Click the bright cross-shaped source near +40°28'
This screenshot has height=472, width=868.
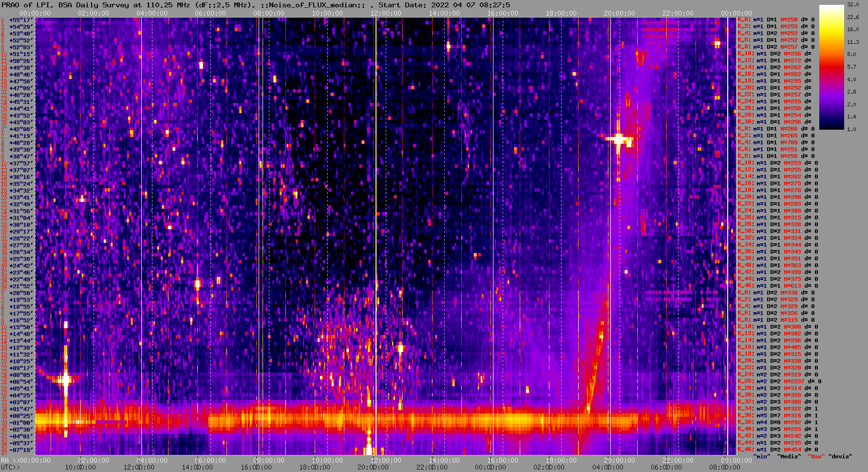click(618, 139)
